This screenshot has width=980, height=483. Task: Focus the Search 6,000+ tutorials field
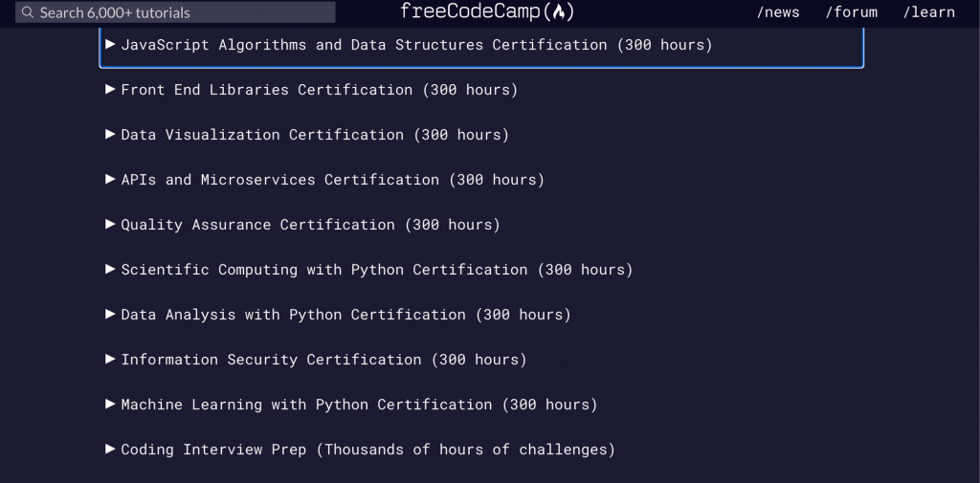pos(175,11)
